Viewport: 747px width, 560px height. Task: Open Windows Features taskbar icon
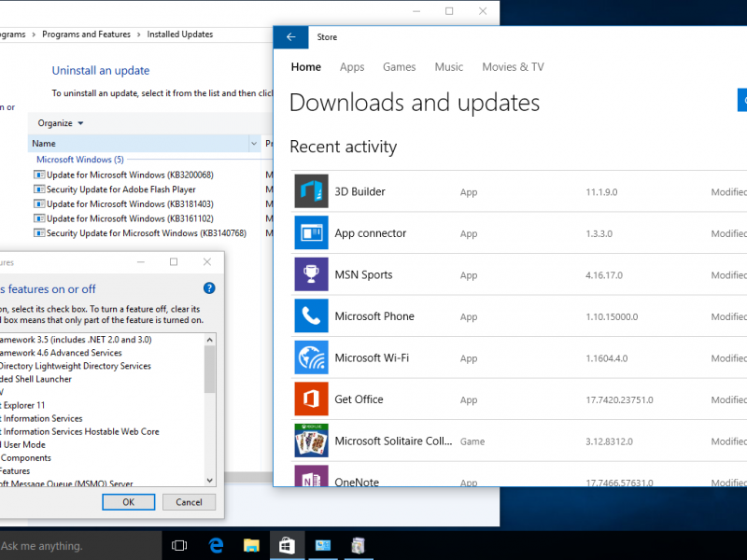359,546
